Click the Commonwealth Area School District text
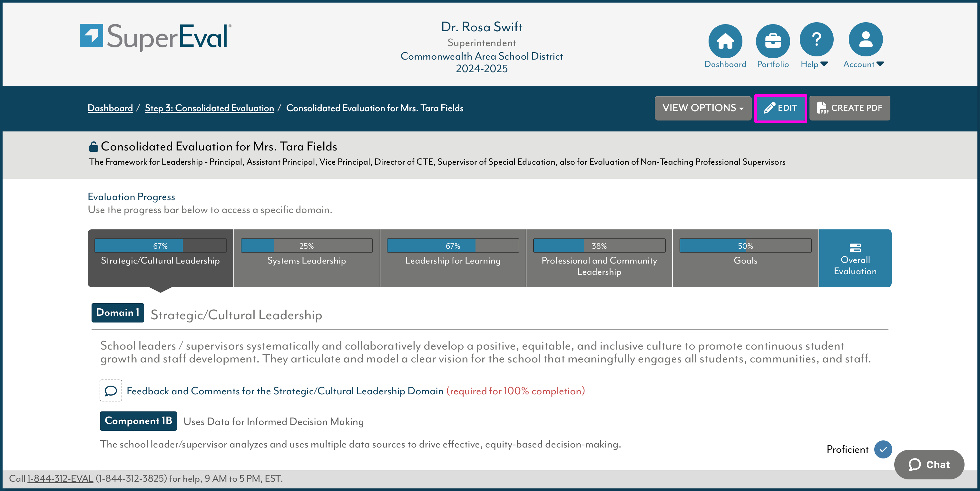 (482, 56)
